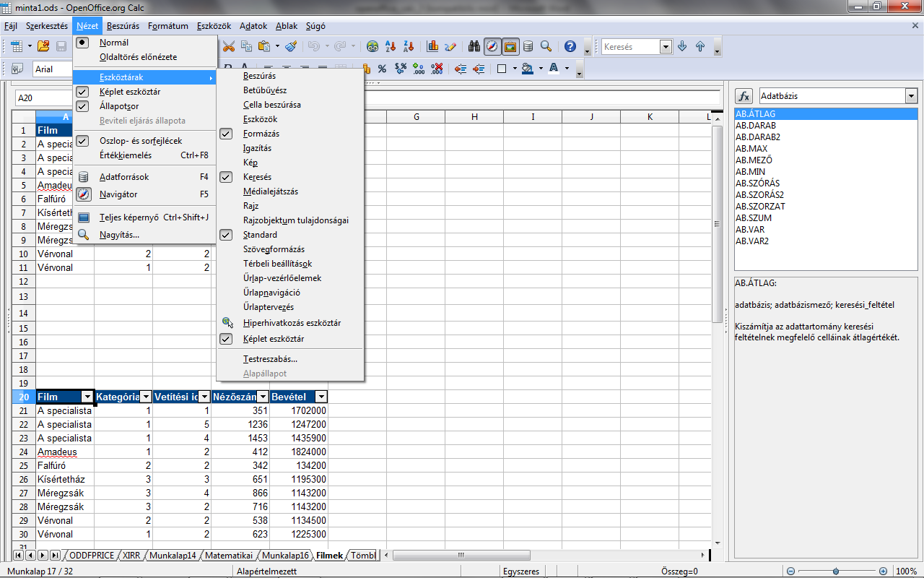Select Teljes képernyő in the Nézet menu

[144, 217]
